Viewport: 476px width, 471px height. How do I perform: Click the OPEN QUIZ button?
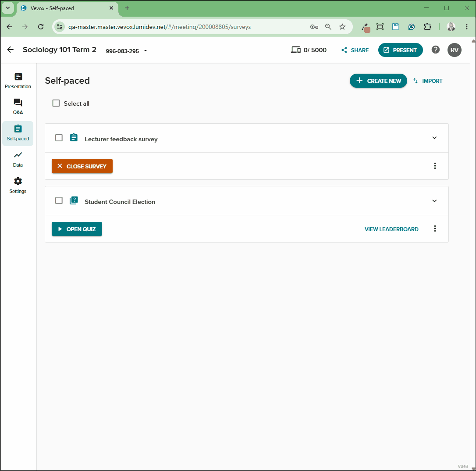(77, 229)
